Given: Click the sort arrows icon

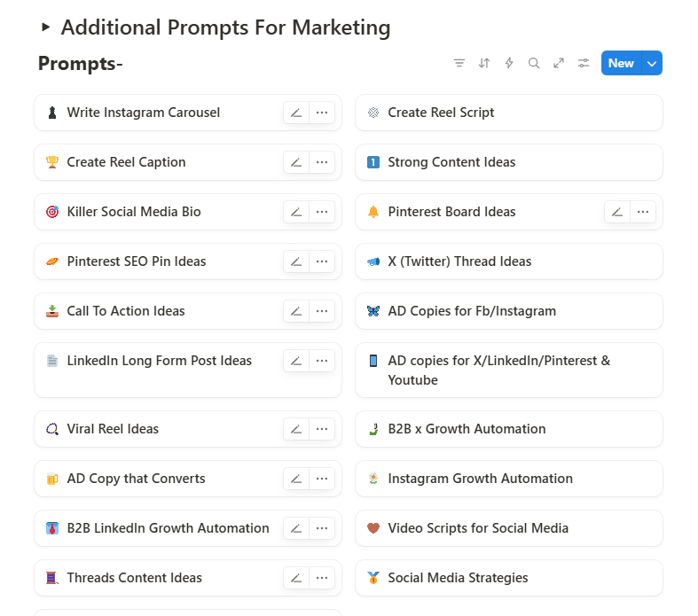Looking at the screenshot, I should [484, 63].
